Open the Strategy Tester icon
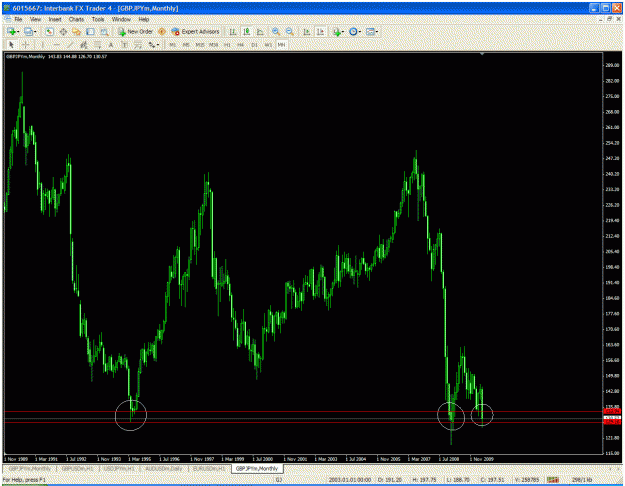625x486 pixels. [104, 31]
